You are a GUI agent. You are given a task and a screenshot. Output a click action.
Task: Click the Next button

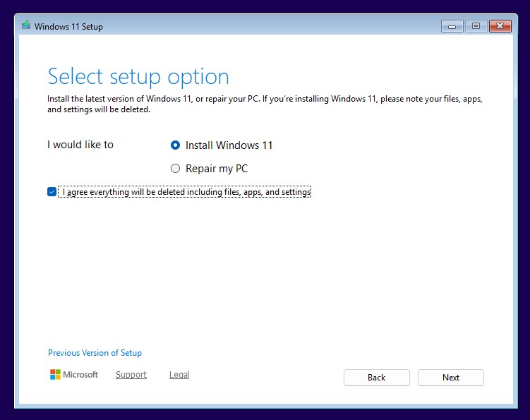click(450, 378)
